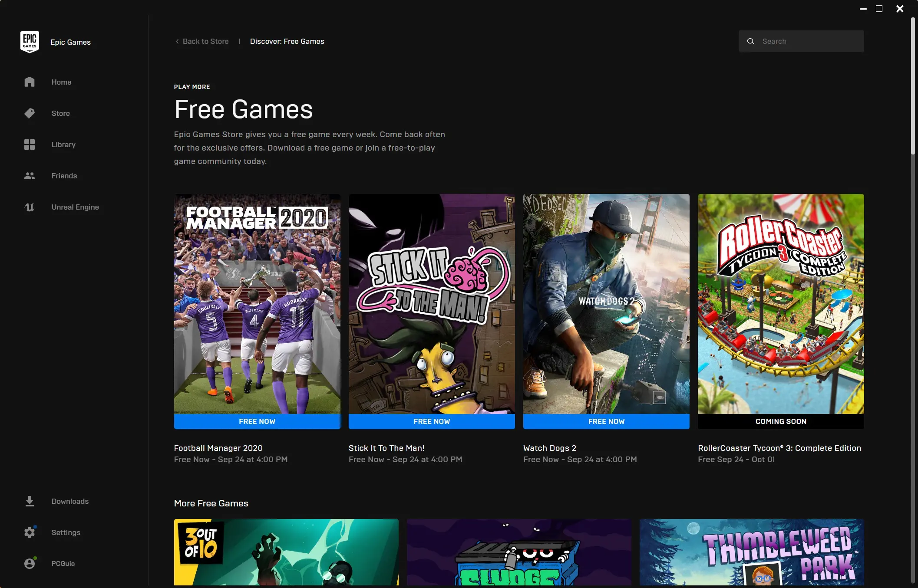Minimize the Epic Games Launcher window

click(x=863, y=9)
